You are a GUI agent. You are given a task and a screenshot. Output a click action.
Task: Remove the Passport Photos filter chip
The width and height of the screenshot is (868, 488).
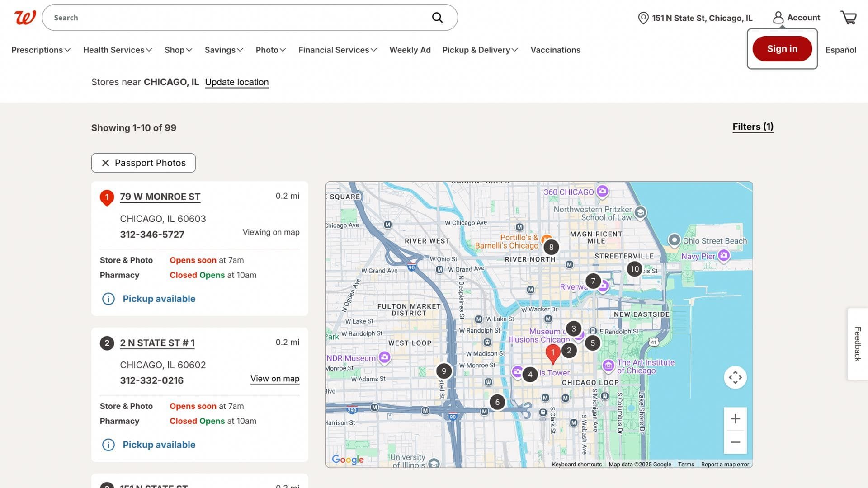click(105, 163)
